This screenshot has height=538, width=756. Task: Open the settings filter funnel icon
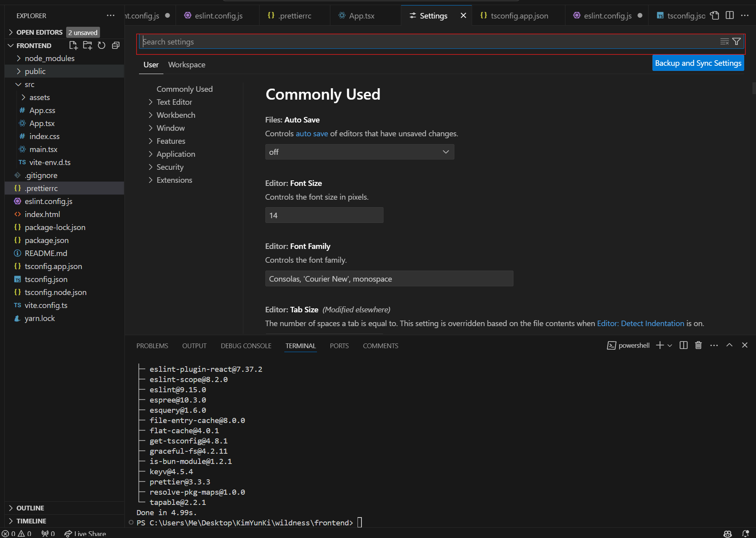point(737,41)
